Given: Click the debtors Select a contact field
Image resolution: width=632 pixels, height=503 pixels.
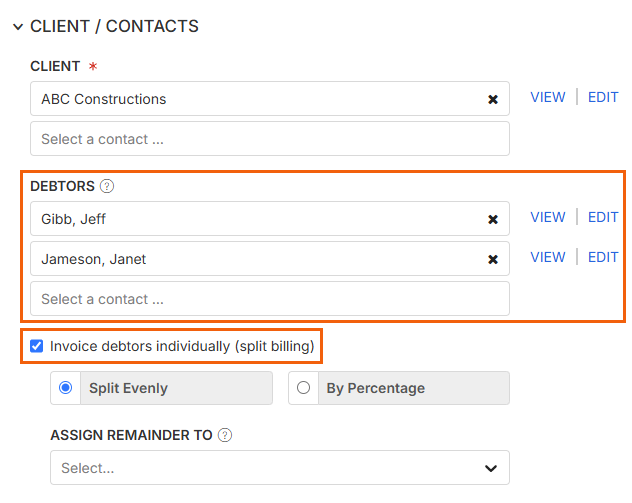Looking at the screenshot, I should 270,299.
